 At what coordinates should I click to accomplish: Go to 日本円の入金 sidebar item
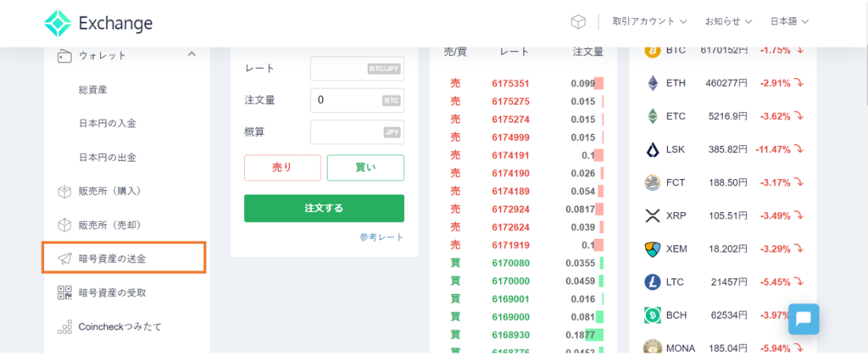click(108, 123)
